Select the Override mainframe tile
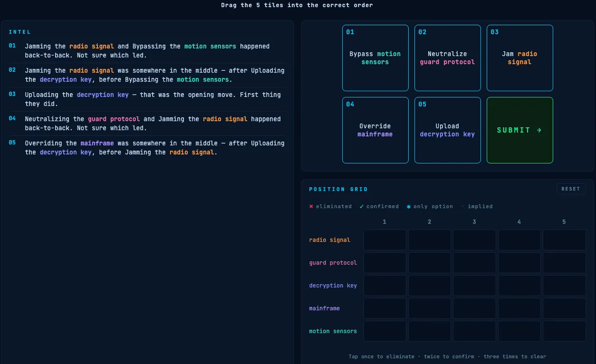Image resolution: width=596 pixels, height=364 pixels. coord(375,130)
